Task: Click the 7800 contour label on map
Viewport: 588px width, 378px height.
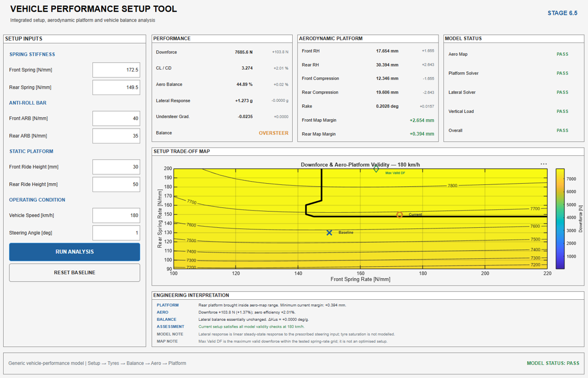Action: click(452, 186)
